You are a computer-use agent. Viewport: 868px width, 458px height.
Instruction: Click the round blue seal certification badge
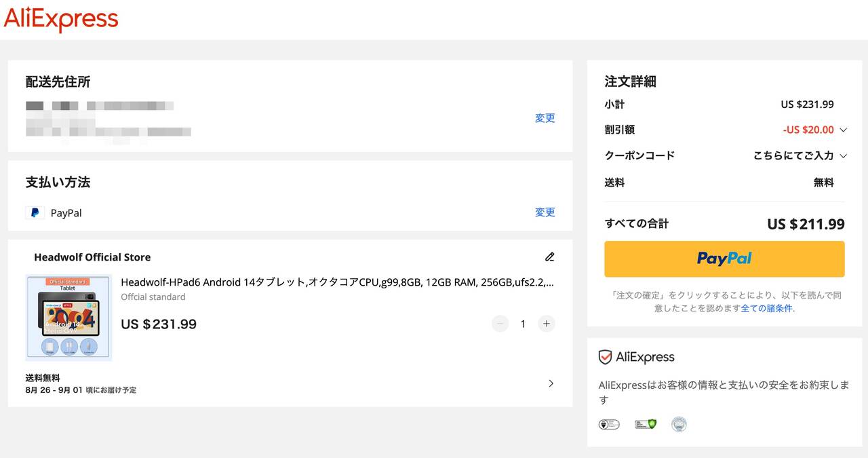point(679,424)
